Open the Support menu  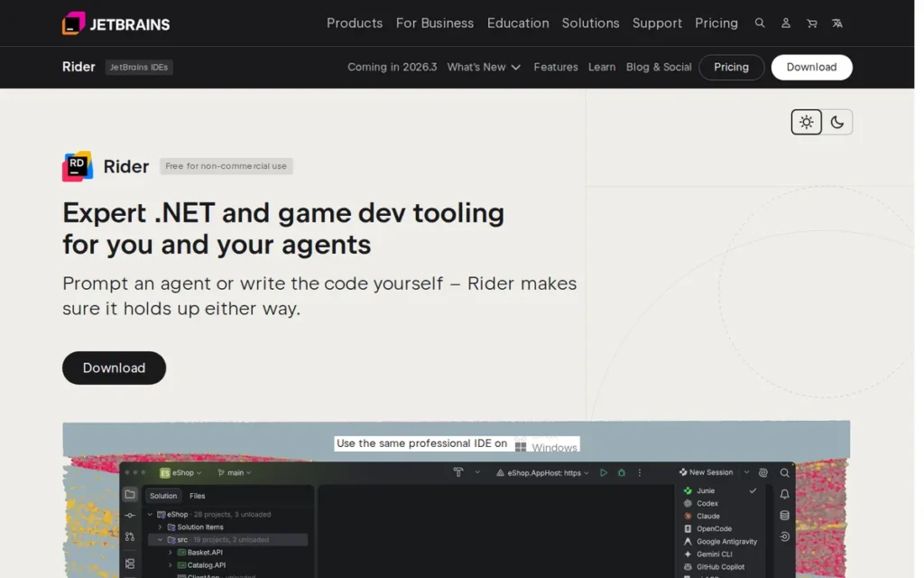(x=657, y=23)
